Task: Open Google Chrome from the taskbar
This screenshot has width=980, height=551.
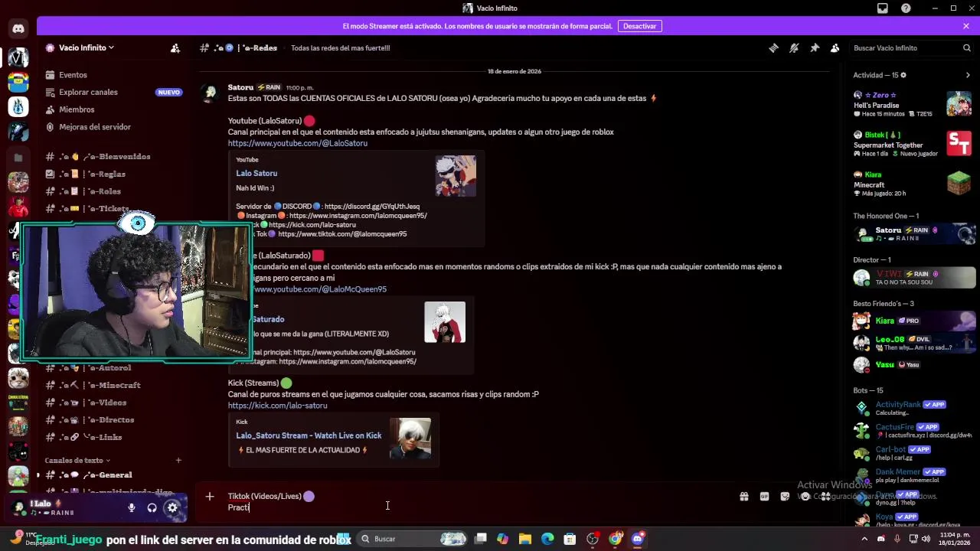Action: pos(616,539)
